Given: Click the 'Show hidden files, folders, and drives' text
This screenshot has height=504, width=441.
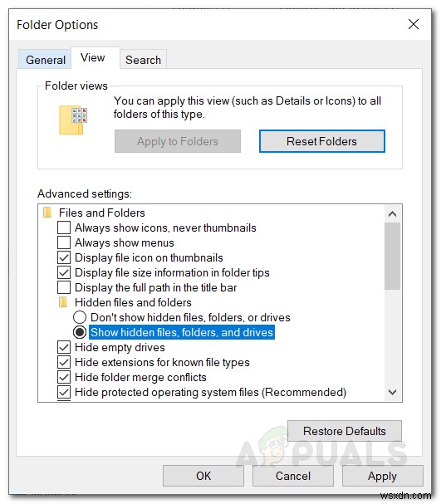Looking at the screenshot, I should [x=182, y=332].
